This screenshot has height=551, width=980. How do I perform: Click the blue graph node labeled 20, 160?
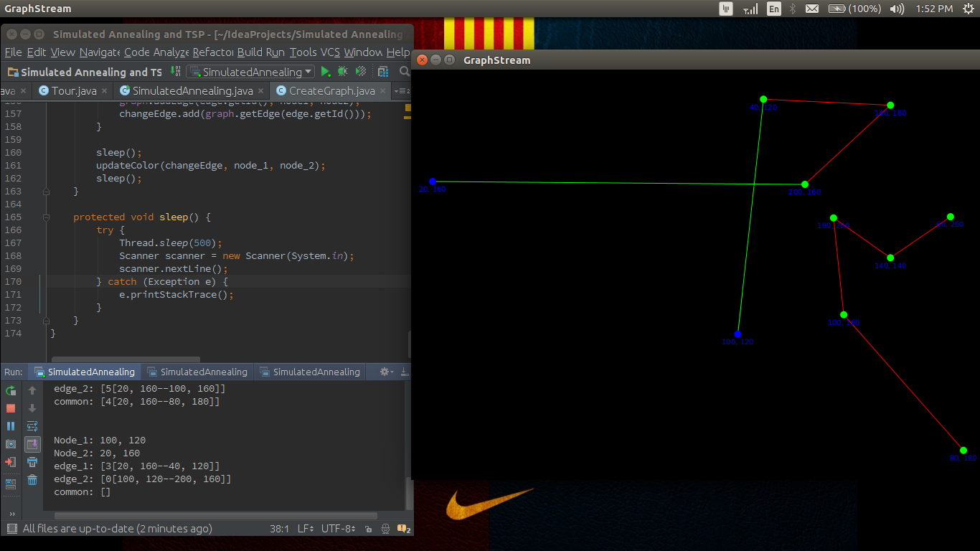pyautogui.click(x=433, y=182)
